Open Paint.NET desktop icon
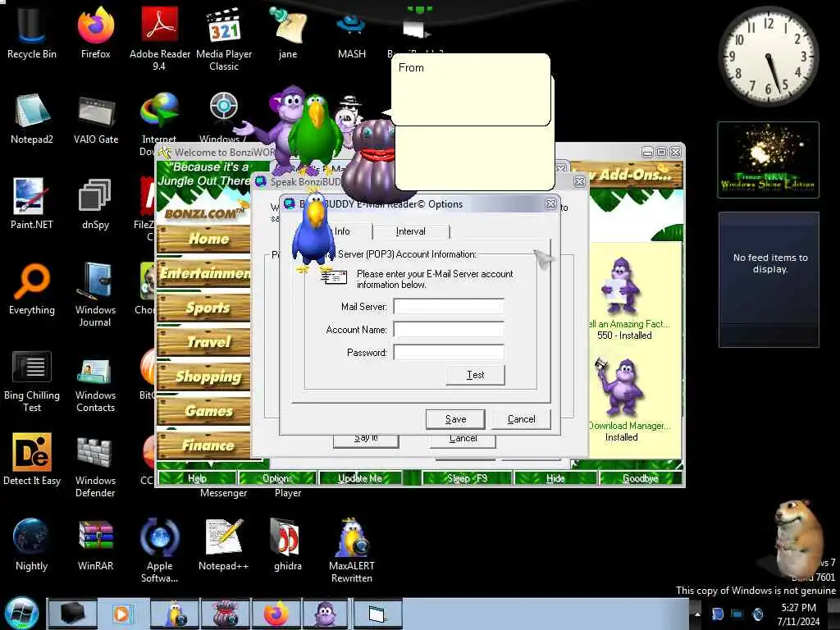The width and height of the screenshot is (840, 630). [32, 203]
